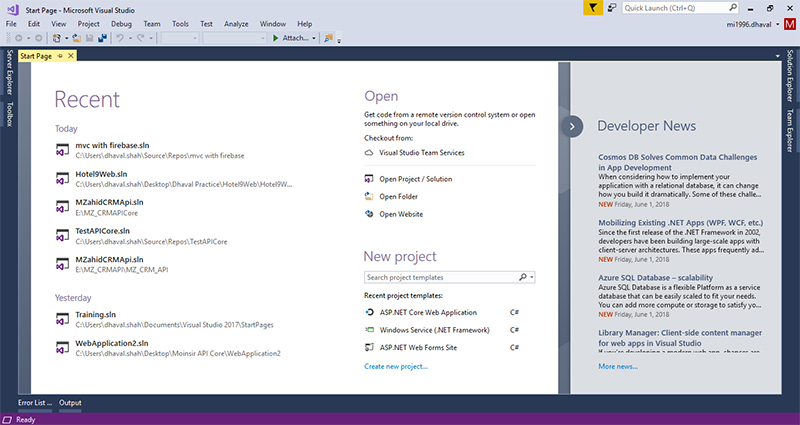Click the notifications filter flag icon
Screen dimensions: 800x425
click(592, 8)
